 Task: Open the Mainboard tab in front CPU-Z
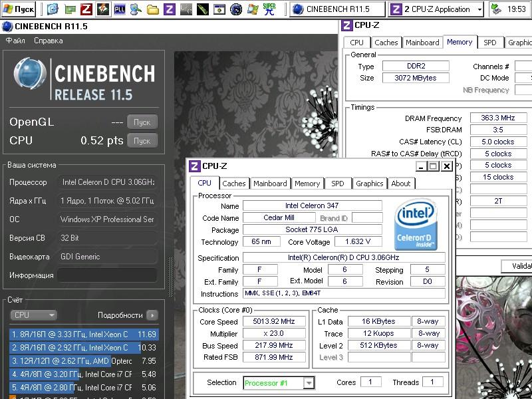pos(270,184)
